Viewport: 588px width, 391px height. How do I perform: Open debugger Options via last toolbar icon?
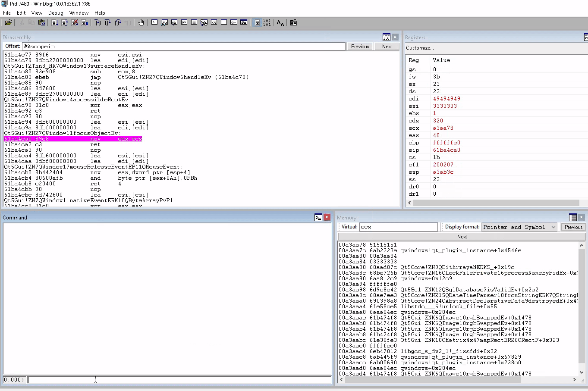click(293, 22)
